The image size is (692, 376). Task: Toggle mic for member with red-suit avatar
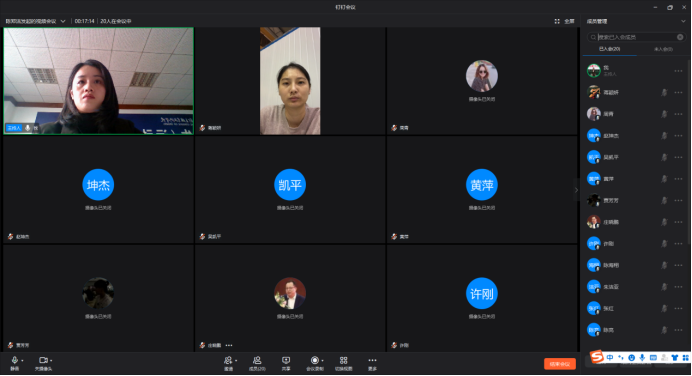664,222
